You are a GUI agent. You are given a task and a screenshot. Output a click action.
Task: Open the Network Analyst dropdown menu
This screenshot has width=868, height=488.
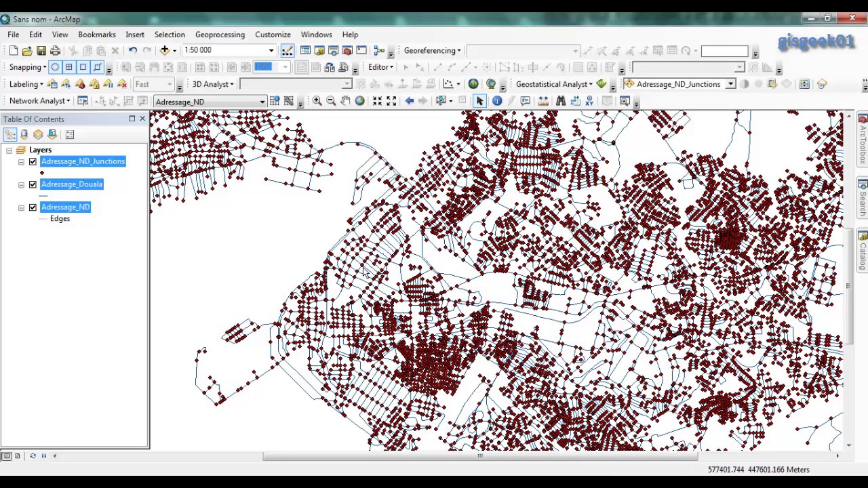point(39,101)
